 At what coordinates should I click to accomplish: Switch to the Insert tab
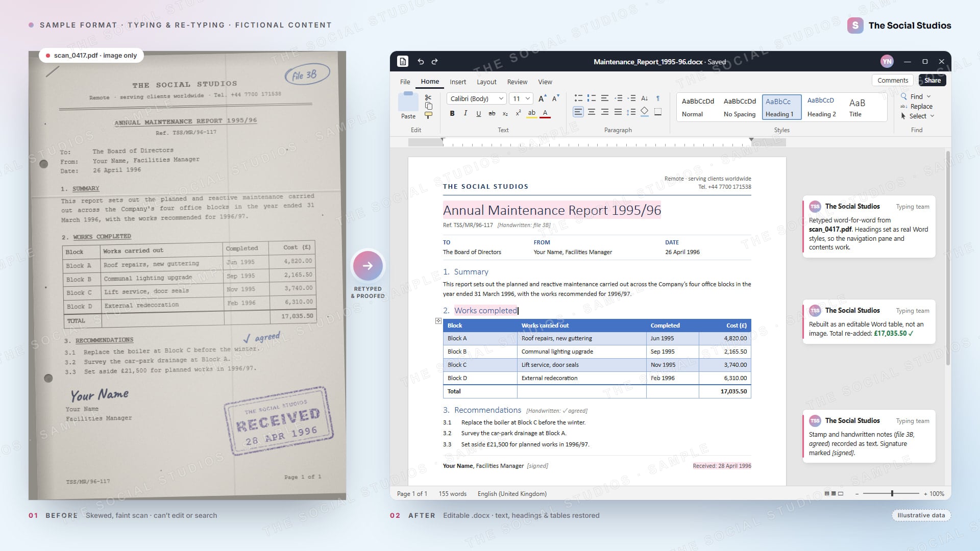pyautogui.click(x=458, y=82)
